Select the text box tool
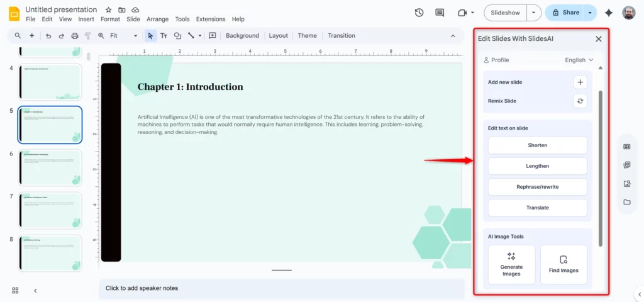 click(164, 36)
